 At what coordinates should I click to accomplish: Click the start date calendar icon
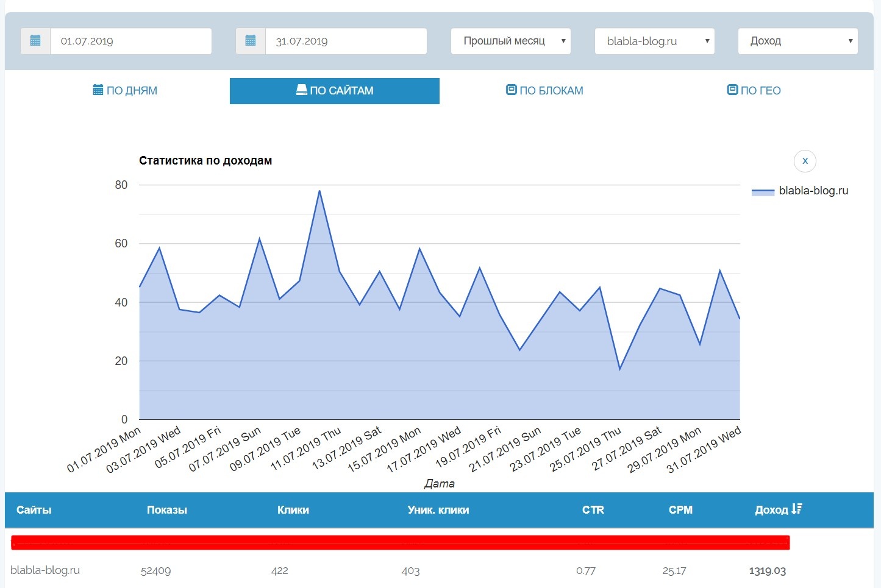pos(35,41)
